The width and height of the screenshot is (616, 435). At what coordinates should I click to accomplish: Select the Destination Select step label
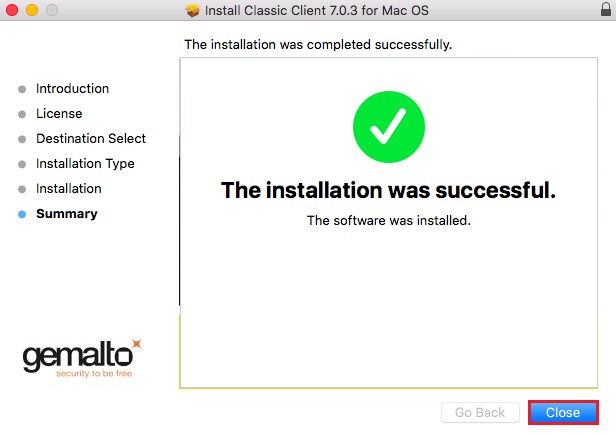click(x=91, y=138)
